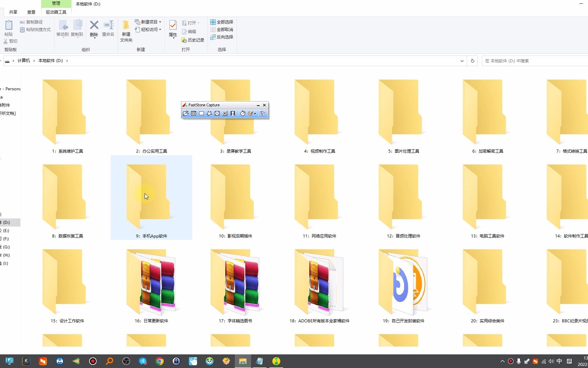Choose the Capture Freehand Region tool
The image size is (588, 368).
pos(209,113)
